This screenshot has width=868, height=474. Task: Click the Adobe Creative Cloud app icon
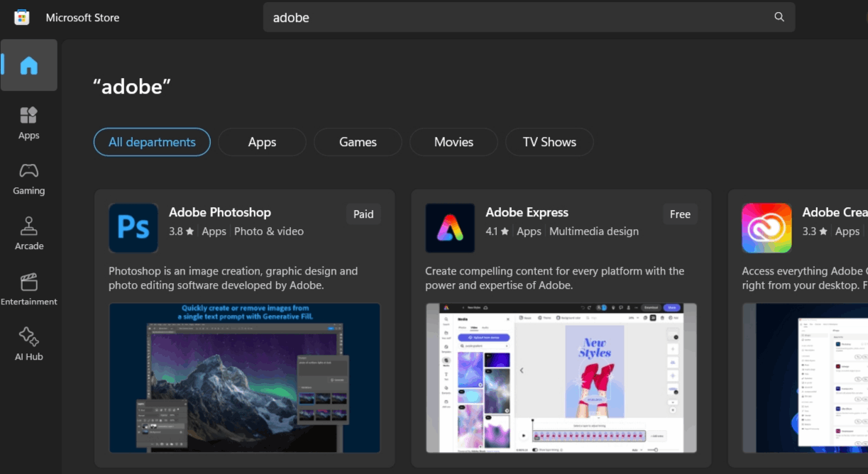(x=767, y=228)
